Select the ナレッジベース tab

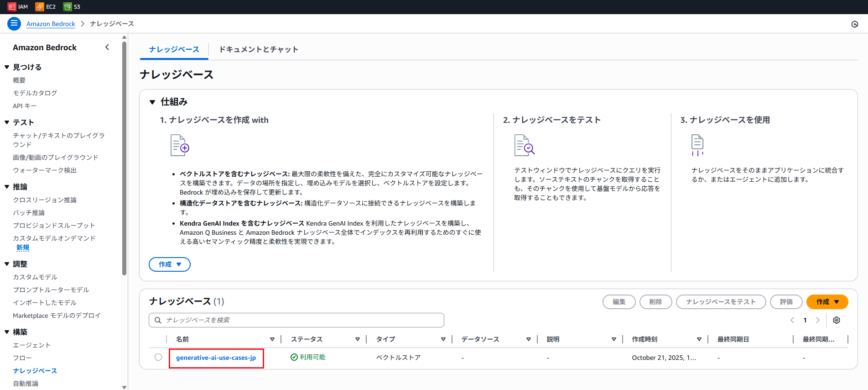click(174, 49)
